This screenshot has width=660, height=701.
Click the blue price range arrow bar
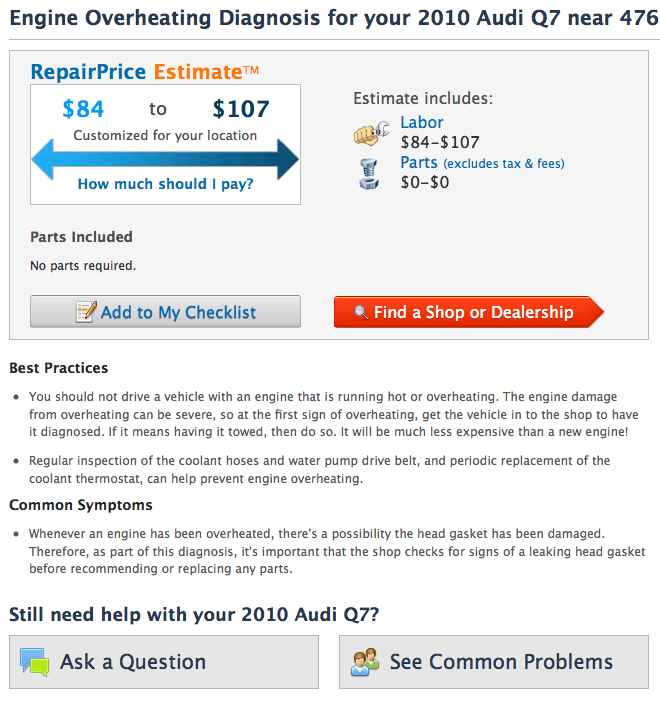(165, 159)
